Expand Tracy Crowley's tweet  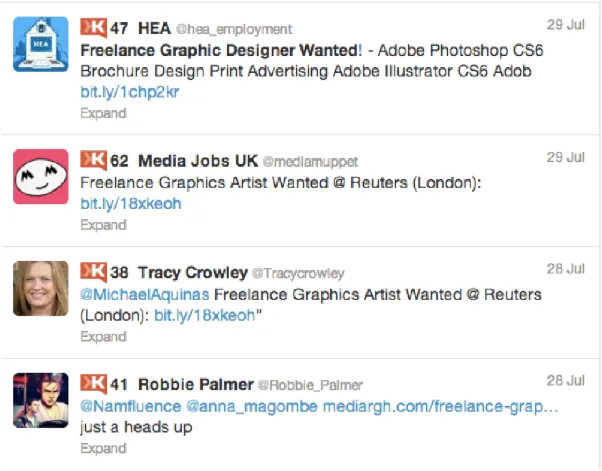point(103,337)
